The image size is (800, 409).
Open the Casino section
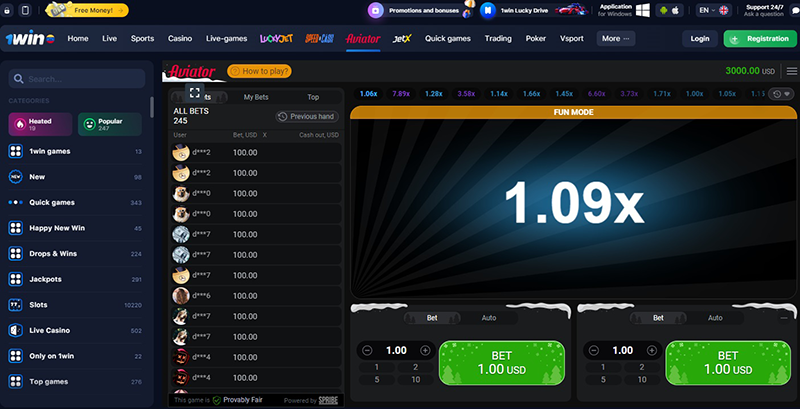180,38
